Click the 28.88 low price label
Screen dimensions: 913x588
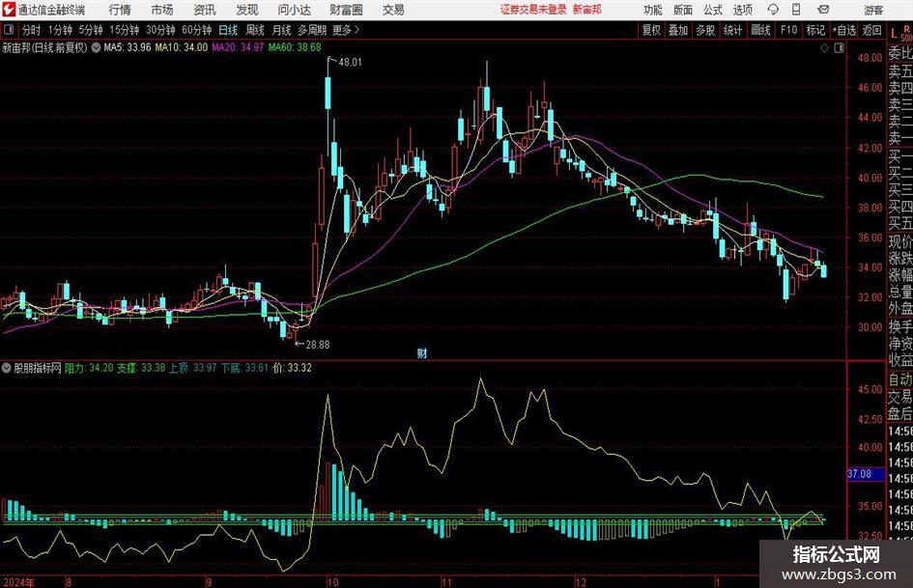318,345
